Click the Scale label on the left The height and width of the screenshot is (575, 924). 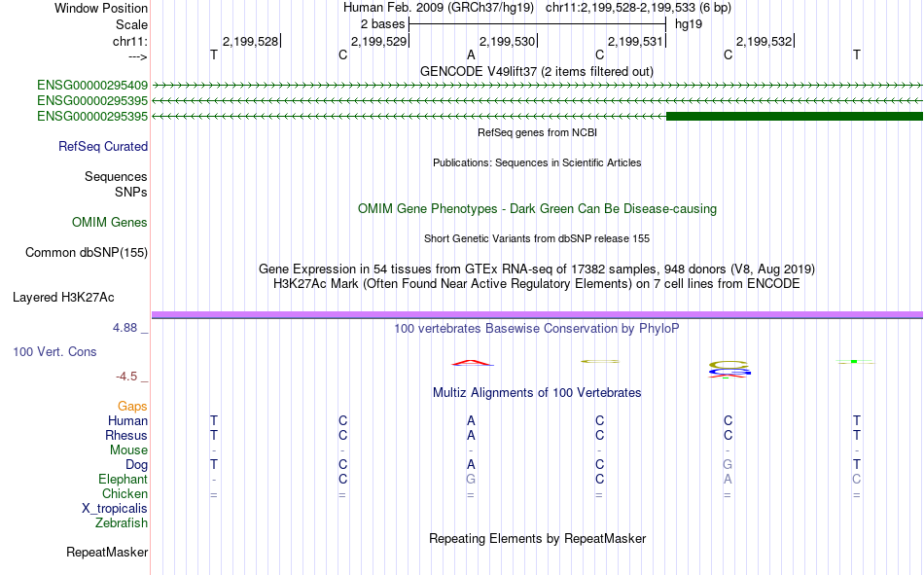[x=131, y=24]
